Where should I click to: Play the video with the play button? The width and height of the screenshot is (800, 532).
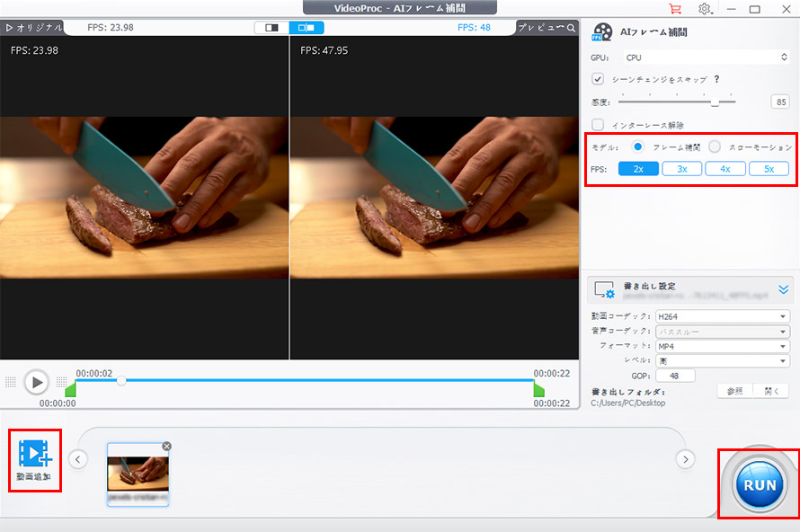37,382
